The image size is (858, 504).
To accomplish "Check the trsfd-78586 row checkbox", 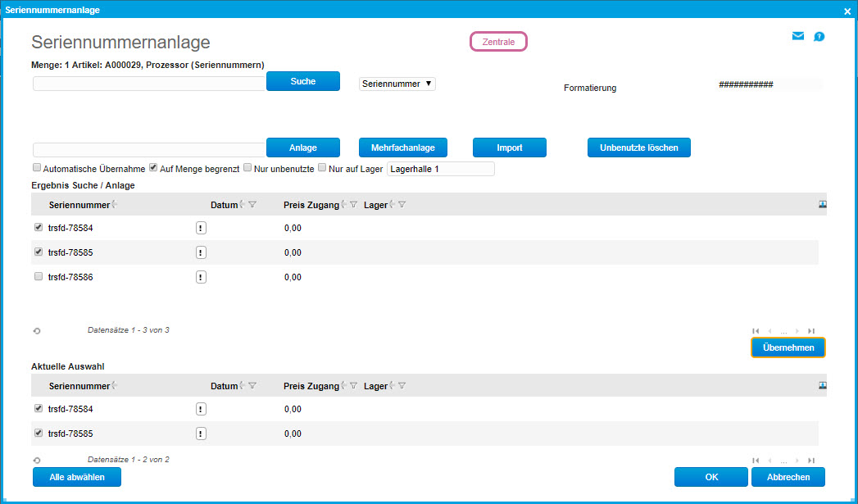I will click(39, 277).
